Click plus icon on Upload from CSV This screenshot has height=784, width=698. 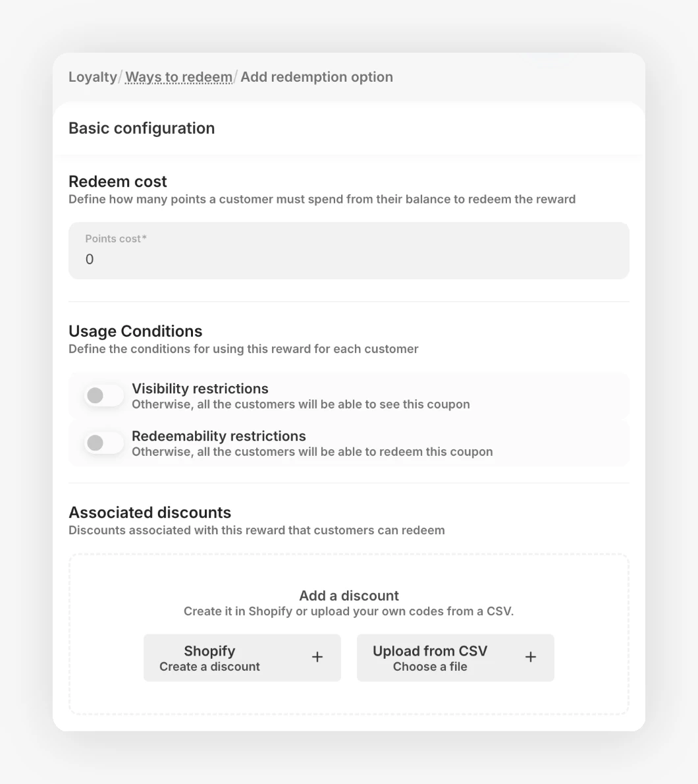coord(531,657)
